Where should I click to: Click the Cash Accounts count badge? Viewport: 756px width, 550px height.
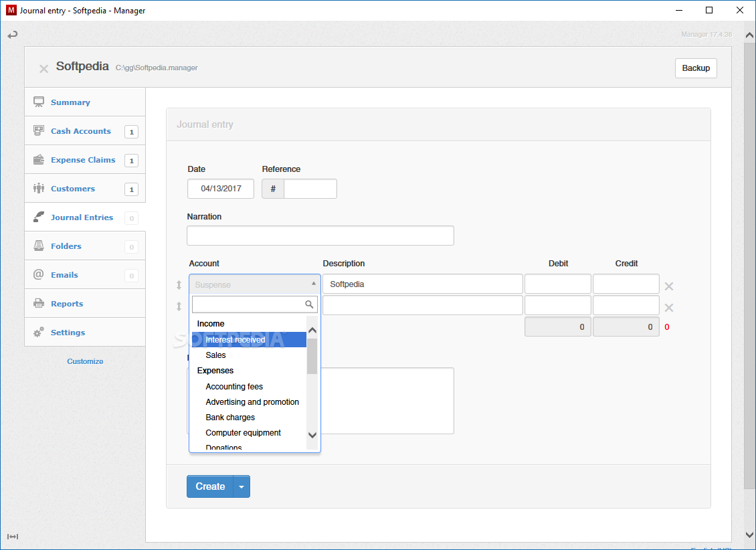pos(131,132)
